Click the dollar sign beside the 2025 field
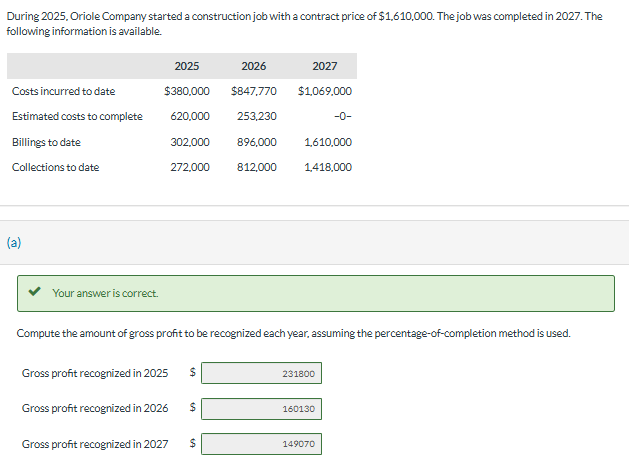The height and width of the screenshot is (471, 629). pyautogui.click(x=193, y=372)
